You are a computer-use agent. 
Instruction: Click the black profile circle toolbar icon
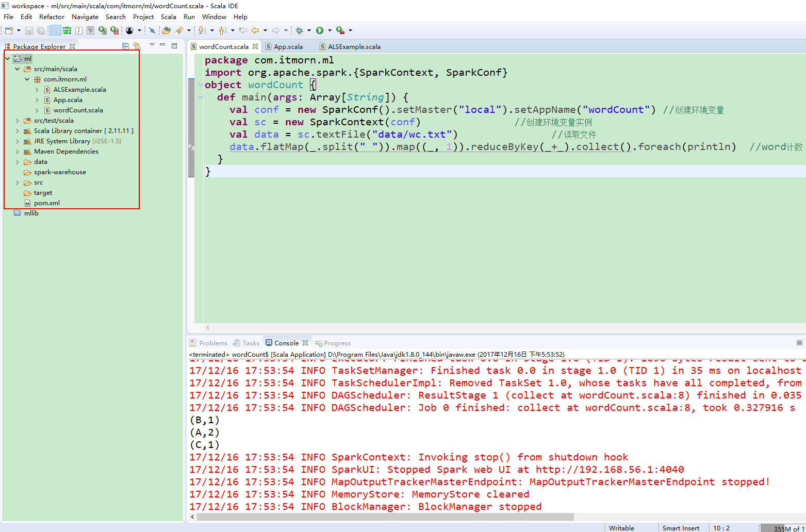pyautogui.click(x=129, y=30)
